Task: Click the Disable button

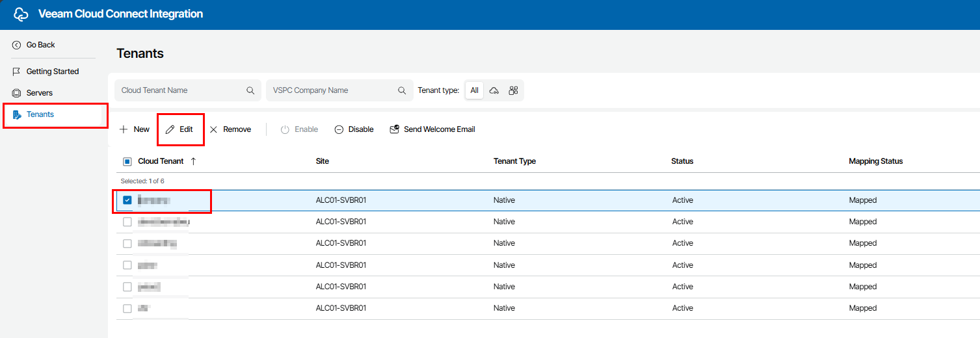Action: 354,129
